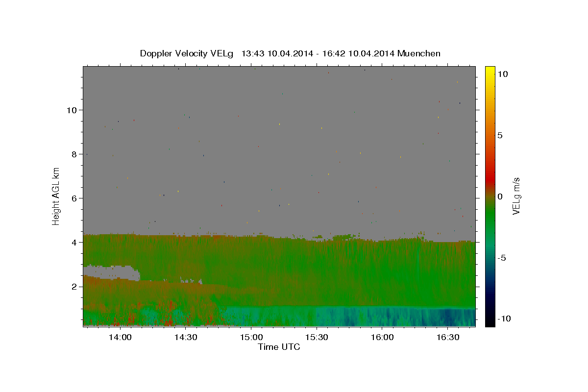
Task: Click the 'VELg m/s' colorbar label
Action: click(516, 196)
